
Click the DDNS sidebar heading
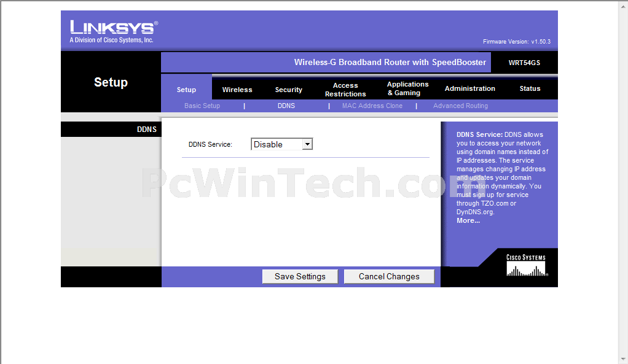pos(147,129)
